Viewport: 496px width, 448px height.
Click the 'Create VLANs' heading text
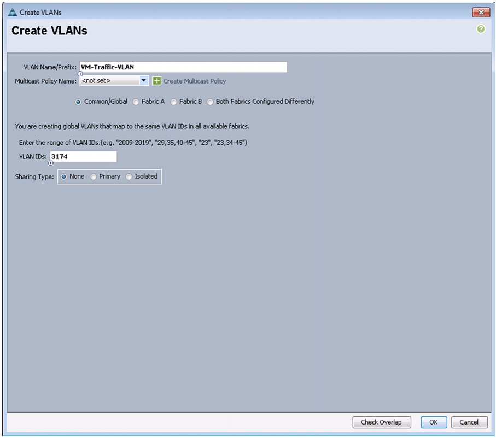49,31
